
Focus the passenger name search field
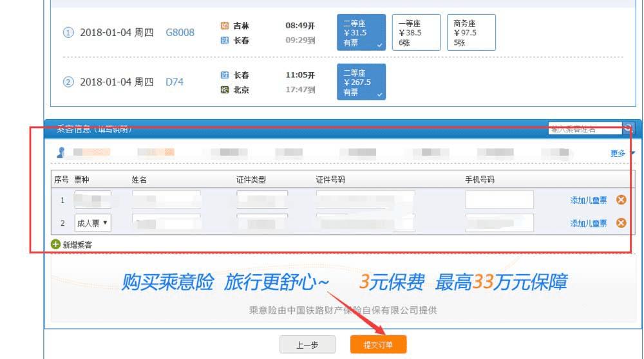(585, 129)
